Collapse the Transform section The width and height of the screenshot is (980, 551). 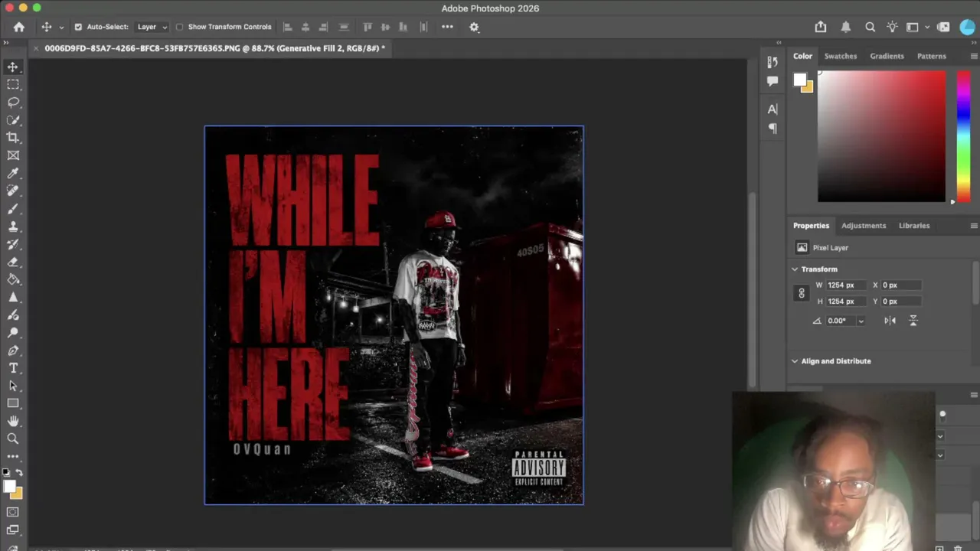click(x=795, y=269)
